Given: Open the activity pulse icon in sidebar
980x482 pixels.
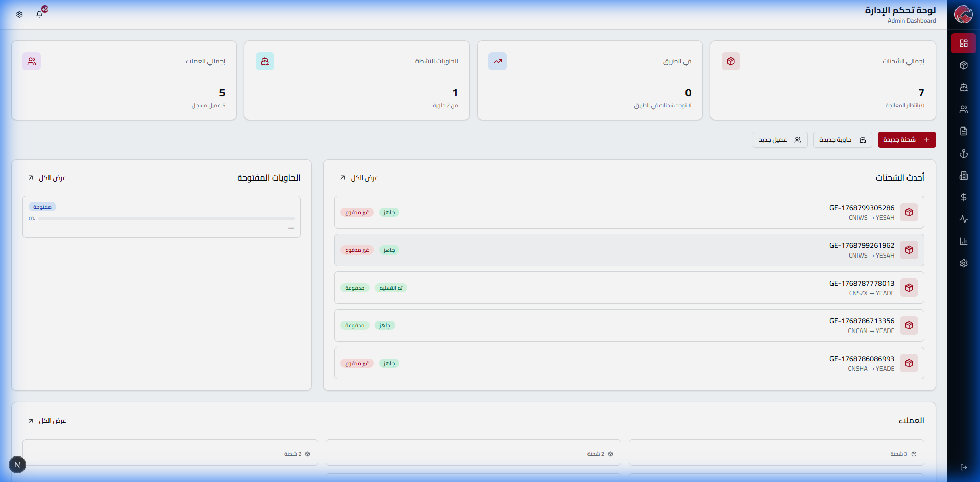Looking at the screenshot, I should pyautogui.click(x=963, y=219).
